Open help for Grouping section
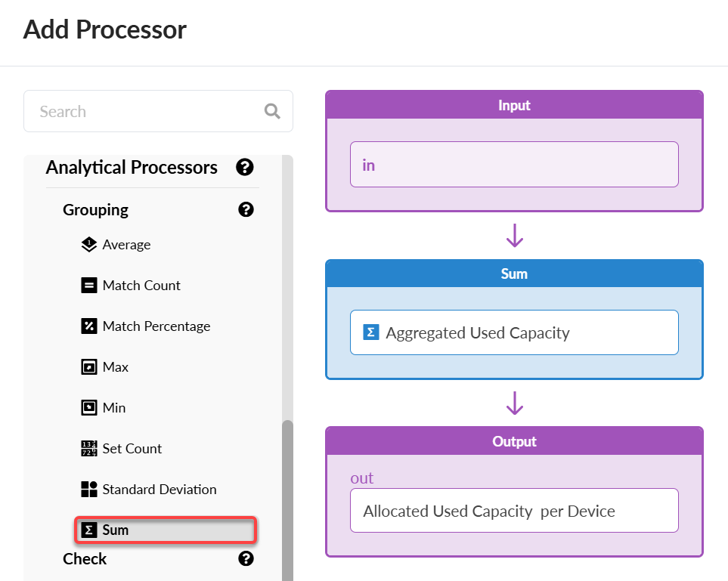Viewport: 728px width, 581px height. coord(246,209)
